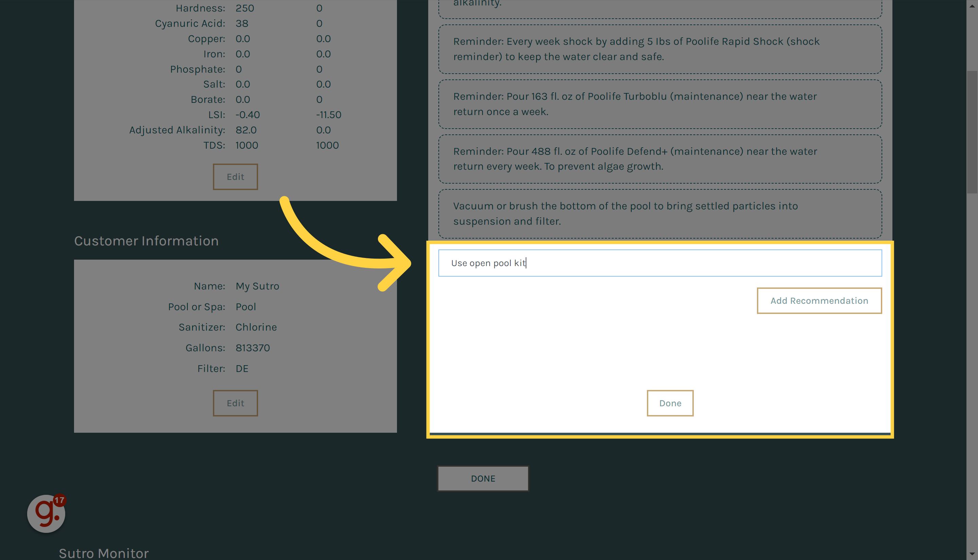The image size is (978, 560).
Task: Click Edit under the water chemistry readings
Action: tap(235, 176)
